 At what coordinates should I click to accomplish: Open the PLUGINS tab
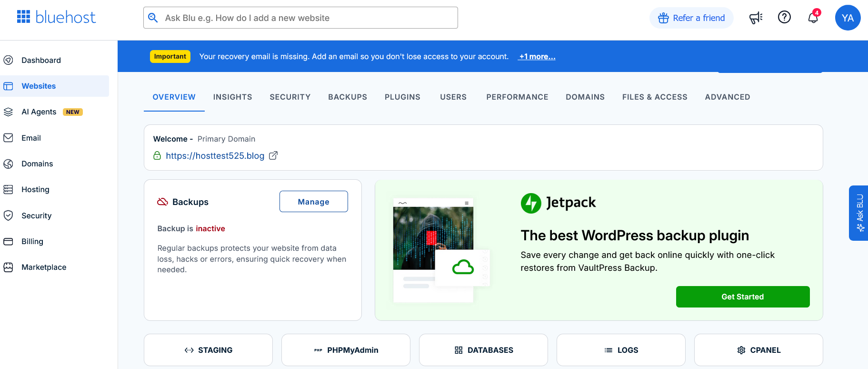click(402, 97)
